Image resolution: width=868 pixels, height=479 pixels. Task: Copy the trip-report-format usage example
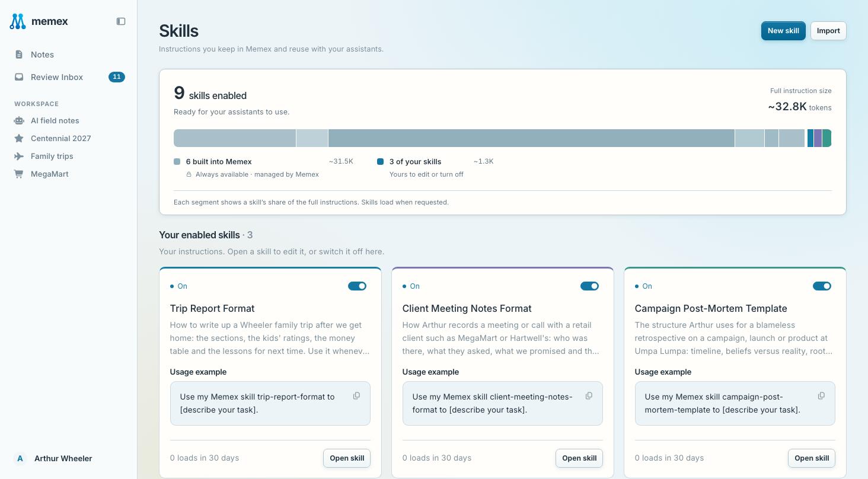pyautogui.click(x=356, y=396)
